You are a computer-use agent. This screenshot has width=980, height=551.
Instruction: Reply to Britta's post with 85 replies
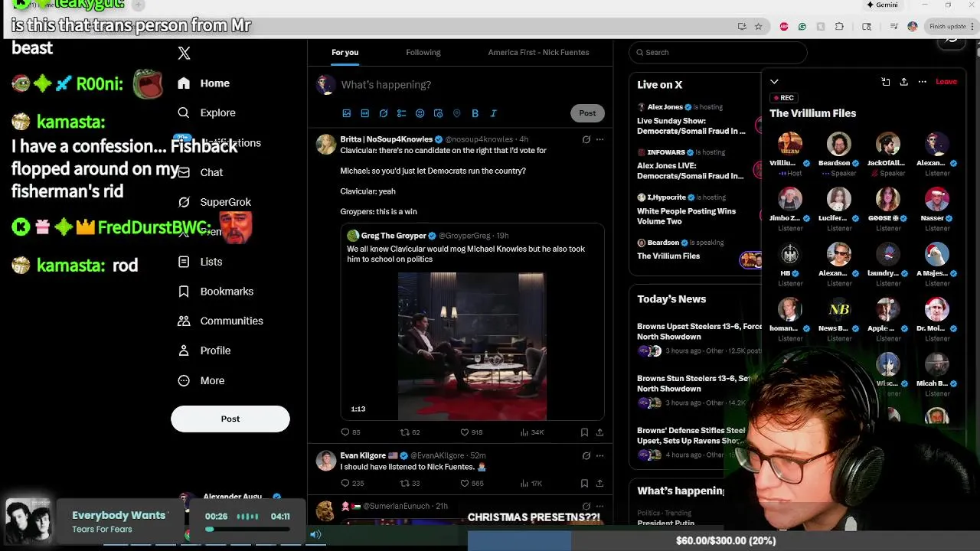(x=351, y=432)
